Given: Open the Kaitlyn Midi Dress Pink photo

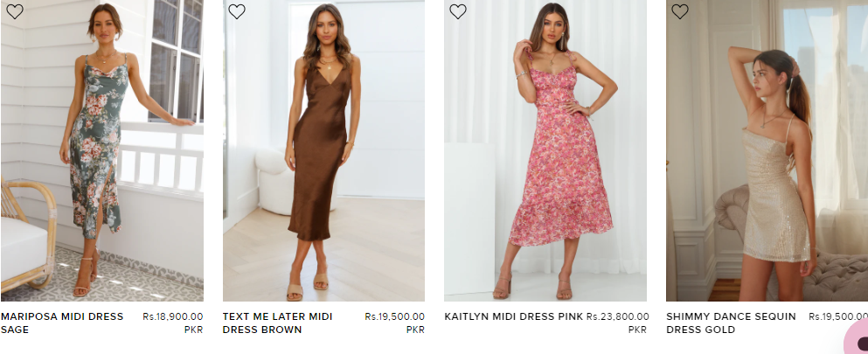Looking at the screenshot, I should (x=545, y=157).
